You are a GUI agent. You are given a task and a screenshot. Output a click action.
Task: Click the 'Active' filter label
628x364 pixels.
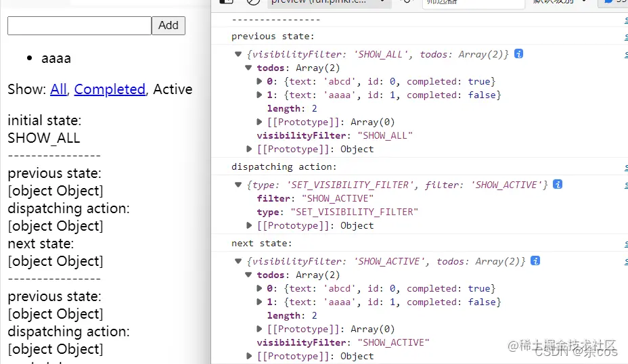coord(173,89)
